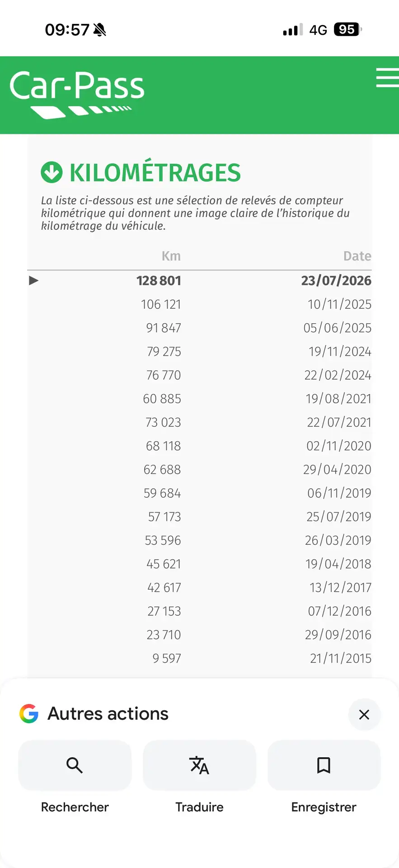The height and width of the screenshot is (868, 399).
Task: Close the Autres actions panel
Action: tap(364, 714)
